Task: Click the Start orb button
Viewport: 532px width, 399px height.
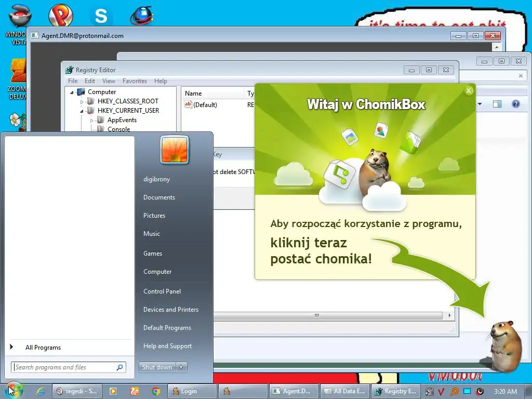Action: coord(12,391)
